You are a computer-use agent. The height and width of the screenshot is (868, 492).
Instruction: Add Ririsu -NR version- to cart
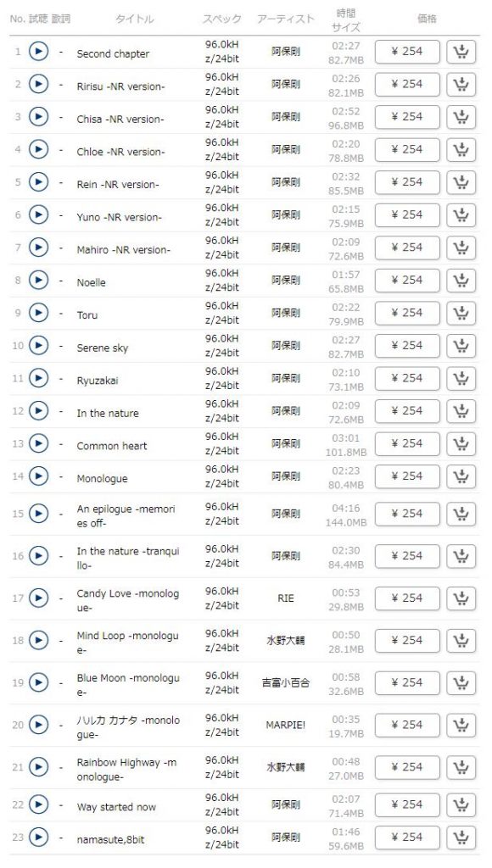pos(461,84)
